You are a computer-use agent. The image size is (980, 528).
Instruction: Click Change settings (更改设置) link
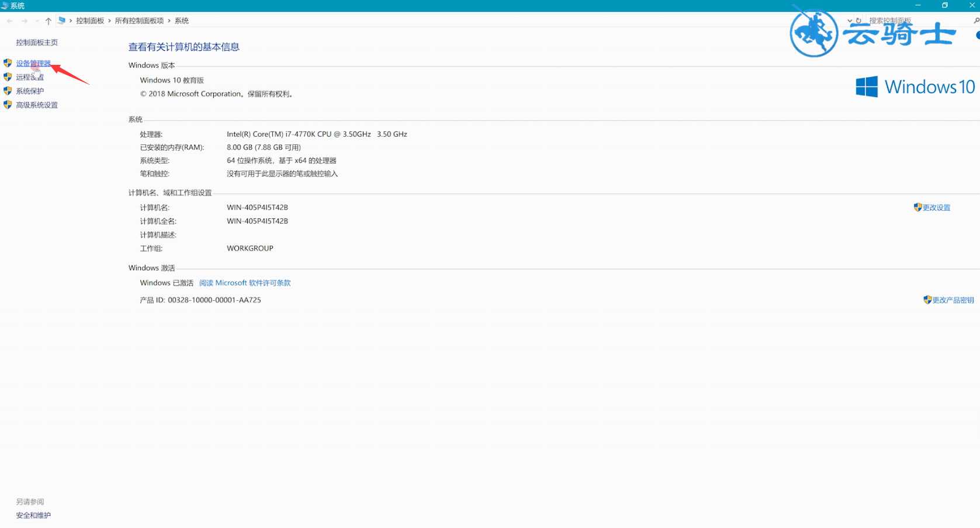tap(936, 208)
